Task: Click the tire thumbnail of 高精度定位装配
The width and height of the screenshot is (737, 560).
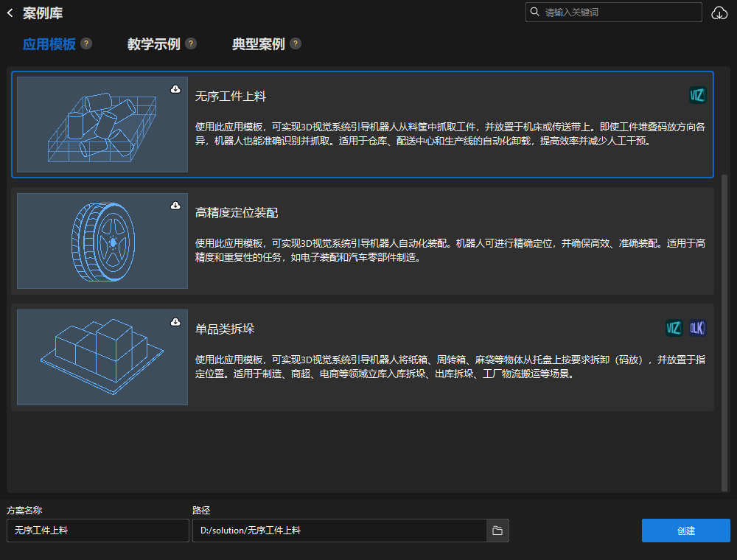Action: tap(102, 241)
